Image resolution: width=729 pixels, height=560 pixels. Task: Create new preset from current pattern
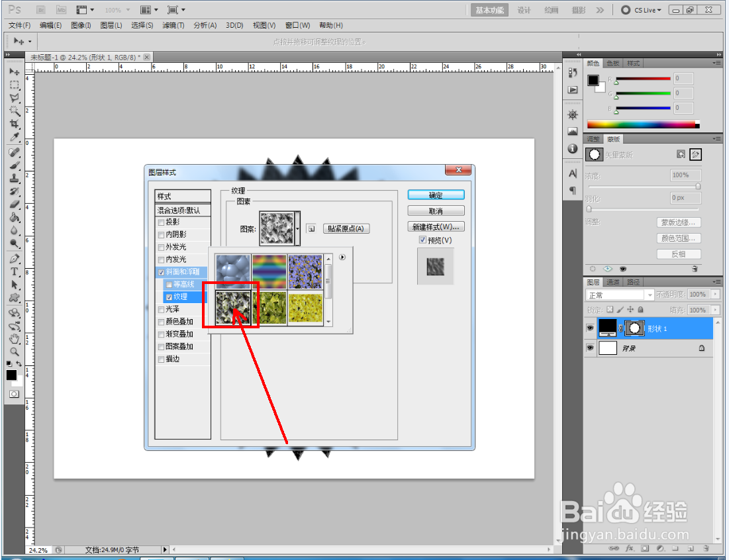click(311, 228)
